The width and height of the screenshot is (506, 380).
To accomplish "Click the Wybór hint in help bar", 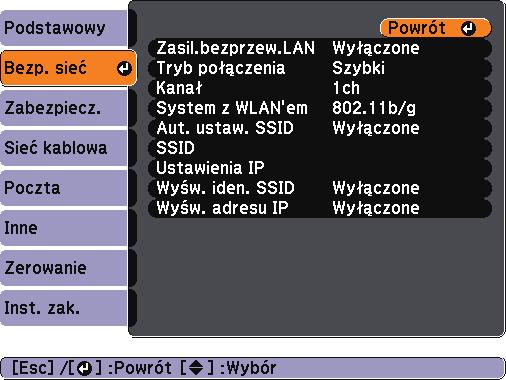I will pos(252,368).
